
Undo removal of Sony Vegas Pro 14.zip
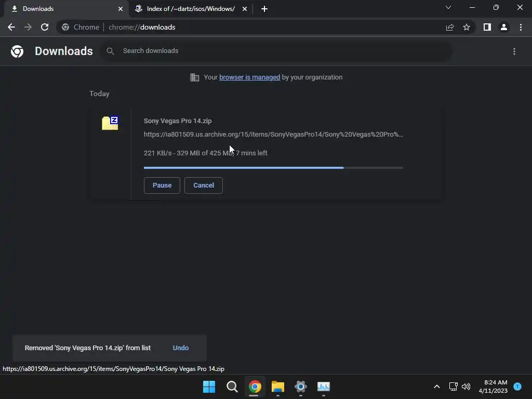[180, 348]
